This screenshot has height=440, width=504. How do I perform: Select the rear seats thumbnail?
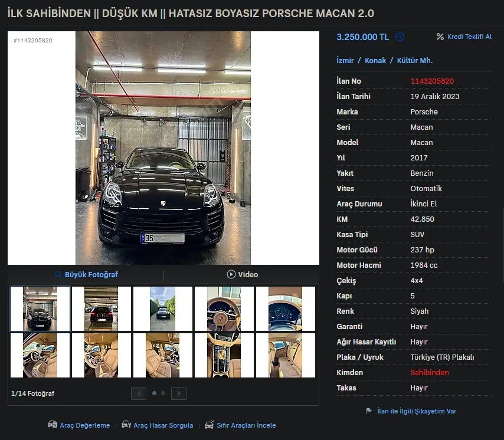286,355
